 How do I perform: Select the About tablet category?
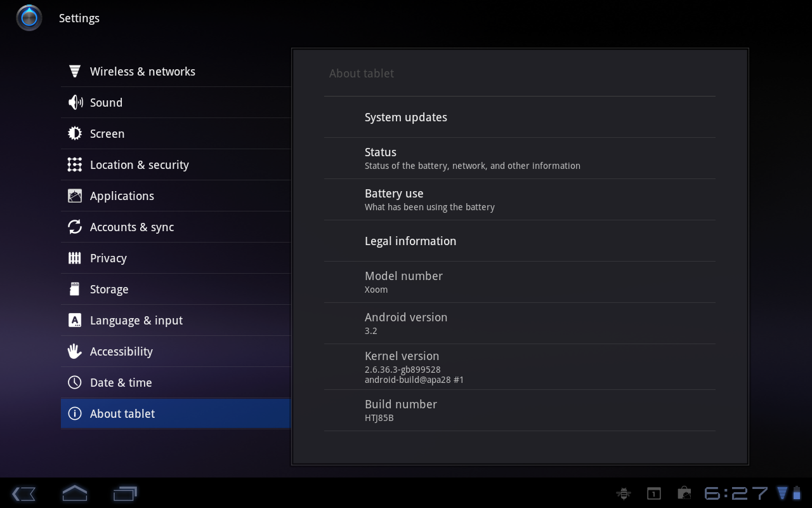pyautogui.click(x=176, y=413)
